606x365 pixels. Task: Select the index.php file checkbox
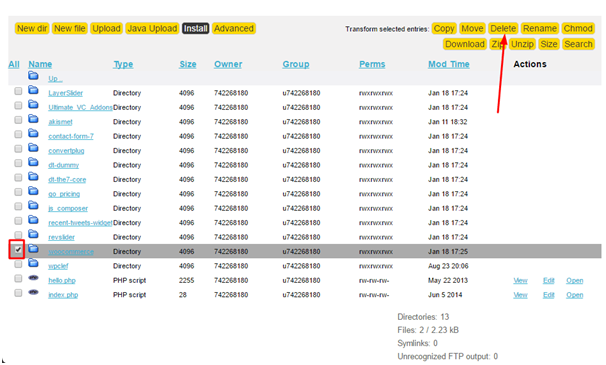coord(18,293)
